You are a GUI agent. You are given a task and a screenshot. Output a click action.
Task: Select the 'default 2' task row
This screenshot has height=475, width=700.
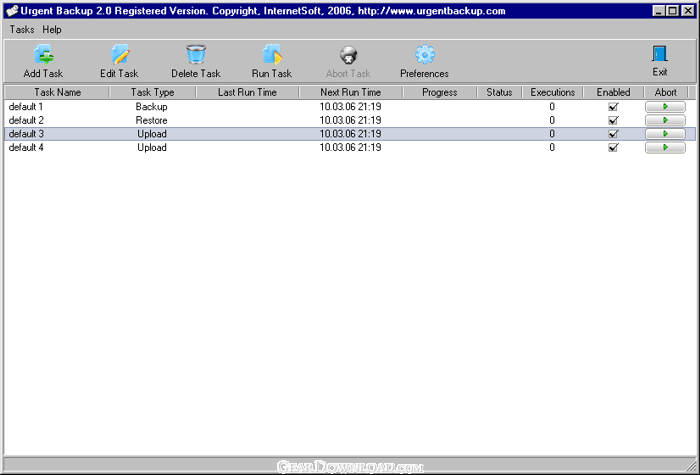(350, 121)
